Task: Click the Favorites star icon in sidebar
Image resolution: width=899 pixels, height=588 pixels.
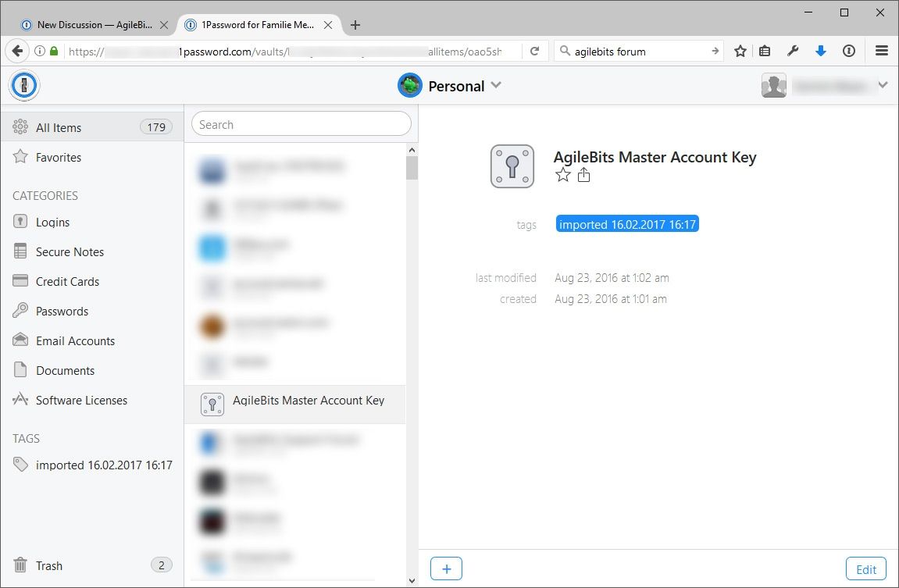Action: tap(20, 156)
